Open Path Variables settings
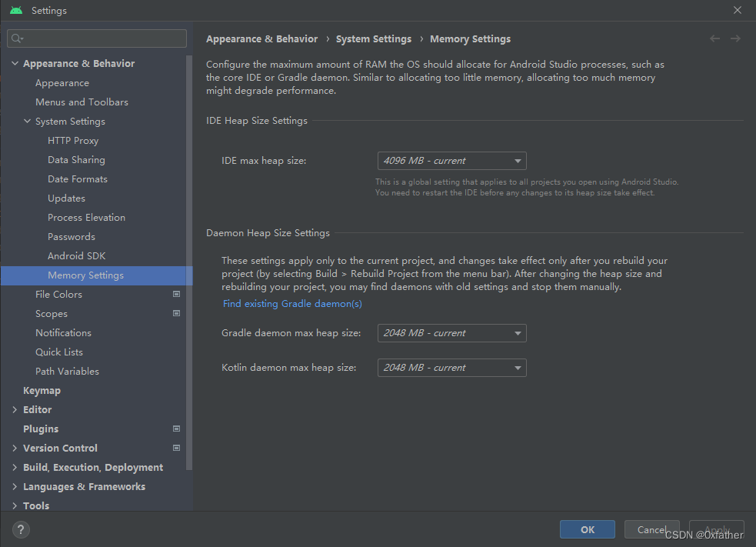This screenshot has width=756, height=547. point(67,372)
